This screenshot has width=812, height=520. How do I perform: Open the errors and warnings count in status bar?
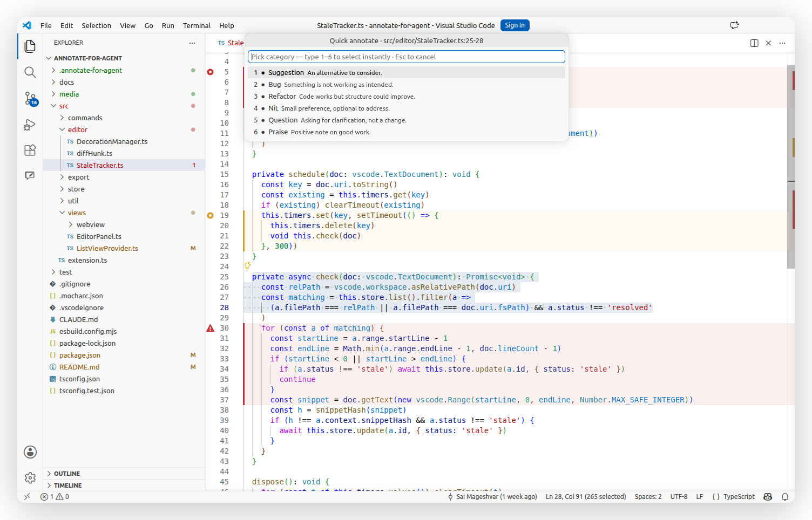click(55, 497)
